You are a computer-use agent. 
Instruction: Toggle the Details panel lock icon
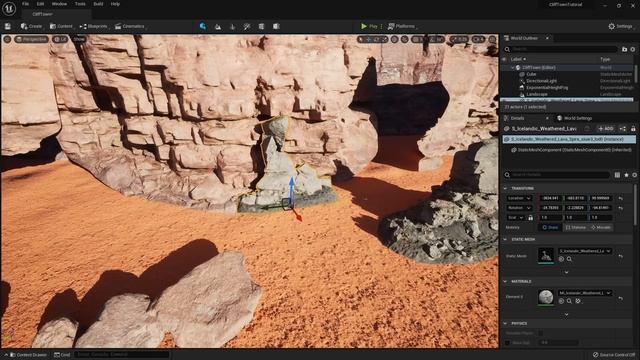[633, 129]
